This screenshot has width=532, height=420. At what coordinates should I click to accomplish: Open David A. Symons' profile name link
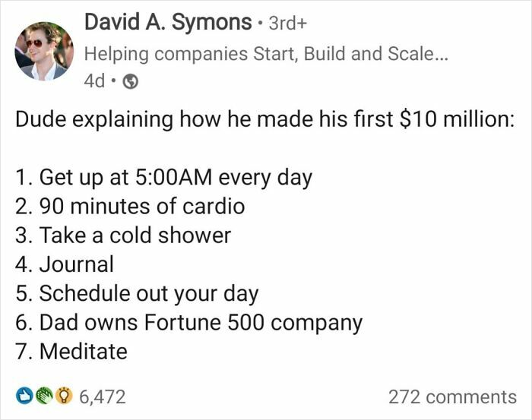168,23
